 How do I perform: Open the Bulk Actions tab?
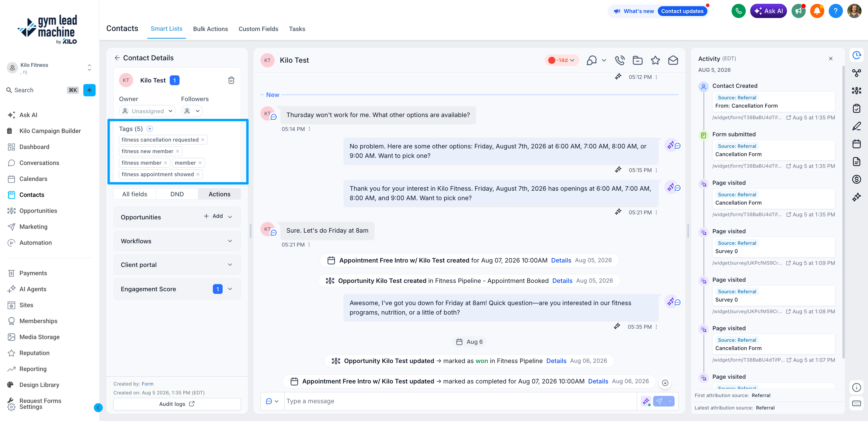(x=210, y=29)
